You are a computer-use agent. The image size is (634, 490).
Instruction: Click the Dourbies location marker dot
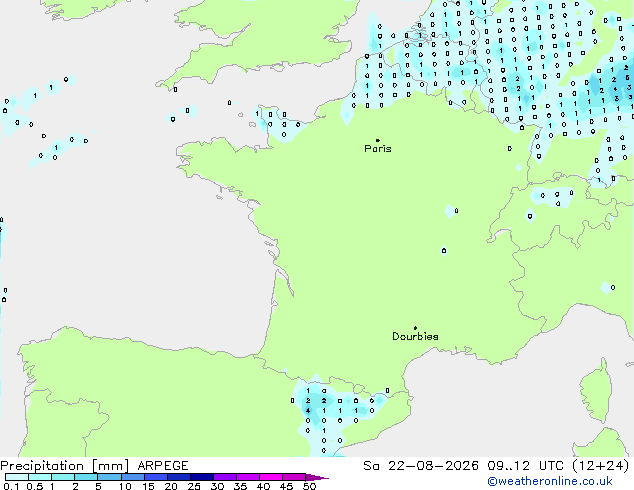pos(415,328)
